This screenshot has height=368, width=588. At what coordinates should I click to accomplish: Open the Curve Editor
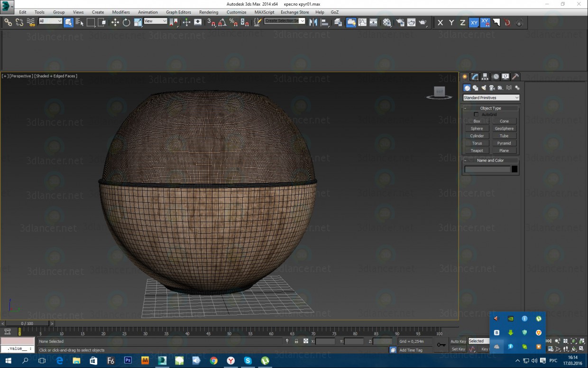[362, 22]
